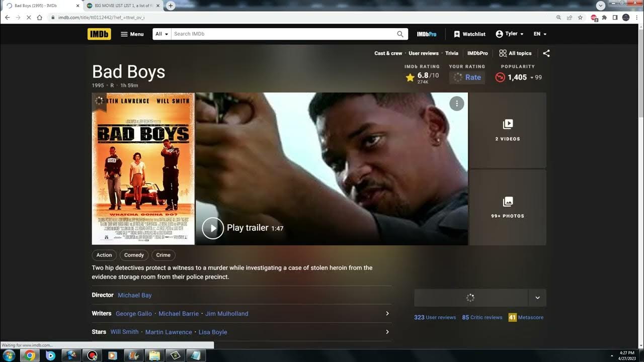This screenshot has height=362, width=644.
Task: Click the search magnifier icon
Action: tap(400, 34)
